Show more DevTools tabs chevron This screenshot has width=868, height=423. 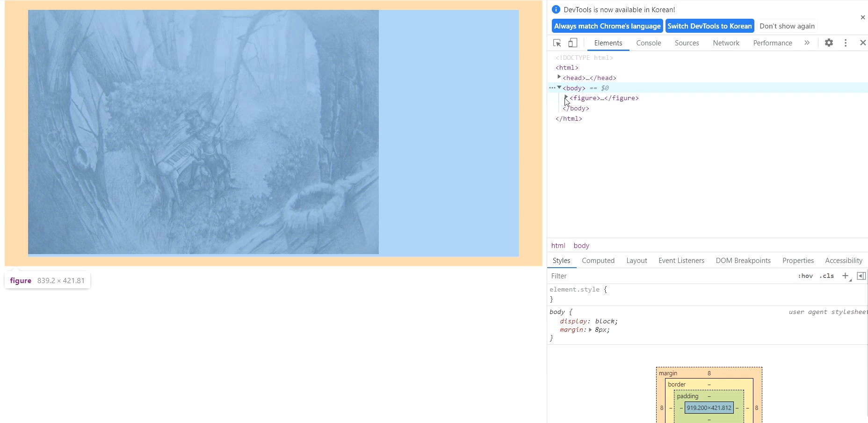click(x=807, y=43)
